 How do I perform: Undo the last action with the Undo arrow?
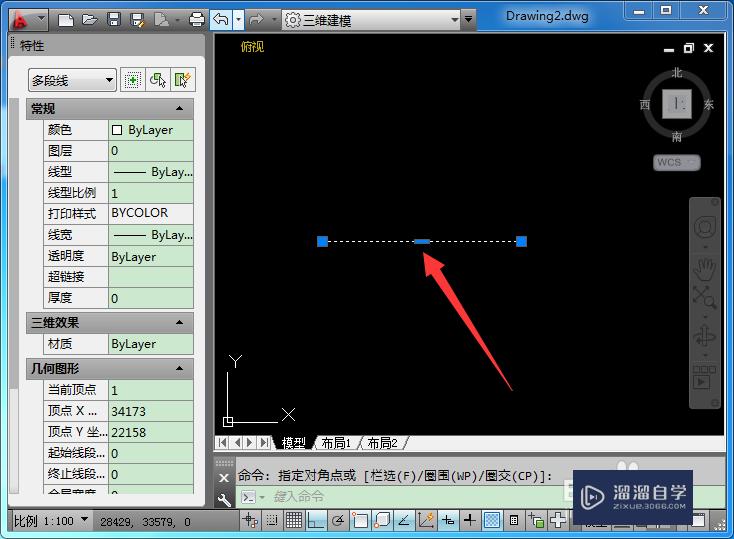tap(221, 20)
